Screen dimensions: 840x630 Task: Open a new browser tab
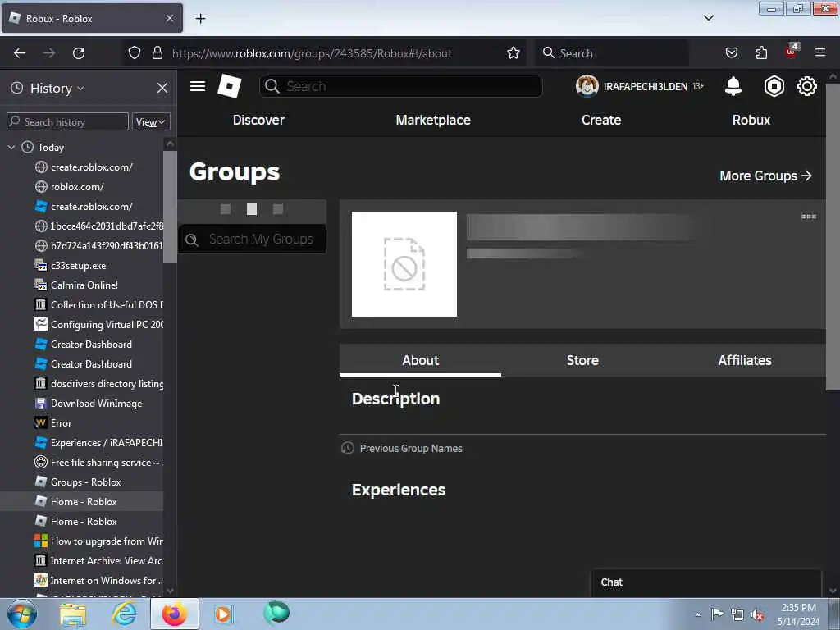200,19
